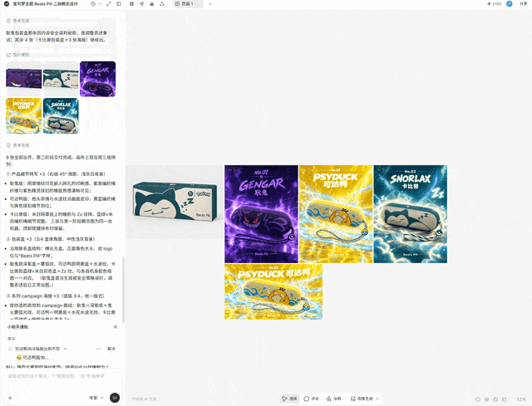Click the lightning credits 6185 indicator
The image size is (532, 406).
click(495, 3)
